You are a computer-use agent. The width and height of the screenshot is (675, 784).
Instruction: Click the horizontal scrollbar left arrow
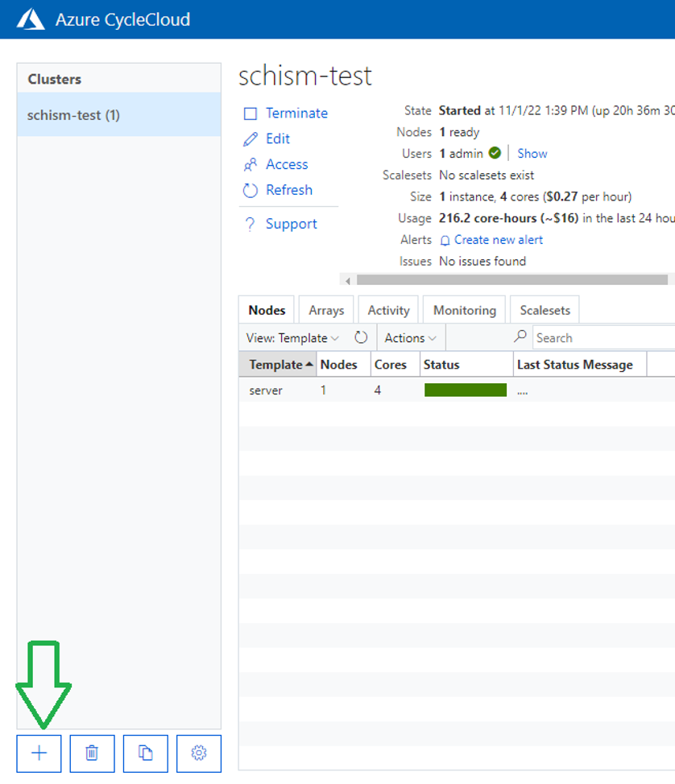click(348, 280)
